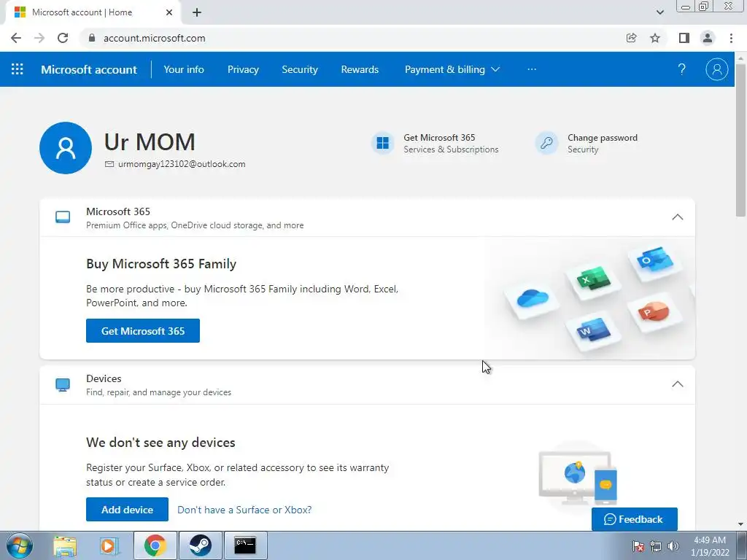747x560 pixels.
Task: Click the address bar URL field
Action: tap(352, 38)
